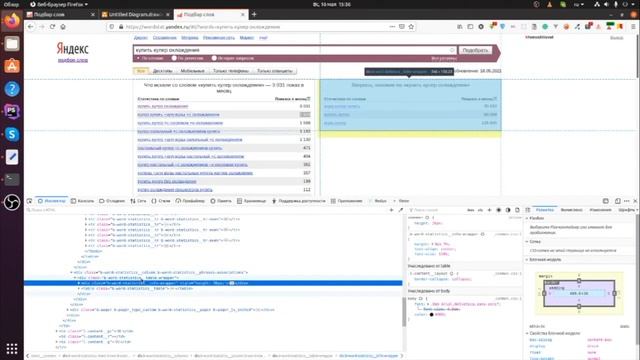Toggle the three-pane inspector layout icon
This screenshot has width=640, height=360.
[x=528, y=210]
